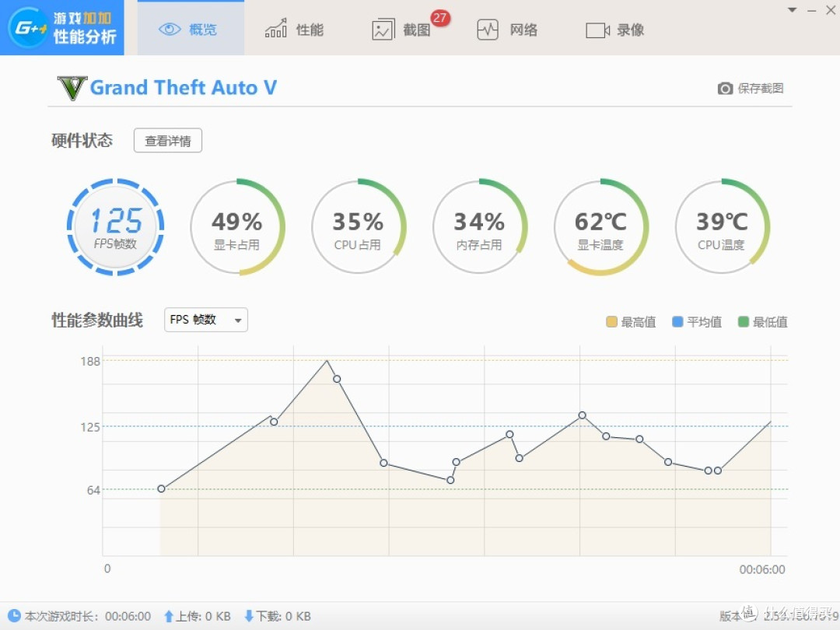Open the FPS 帧数 parameter dropdown

pyautogui.click(x=205, y=320)
